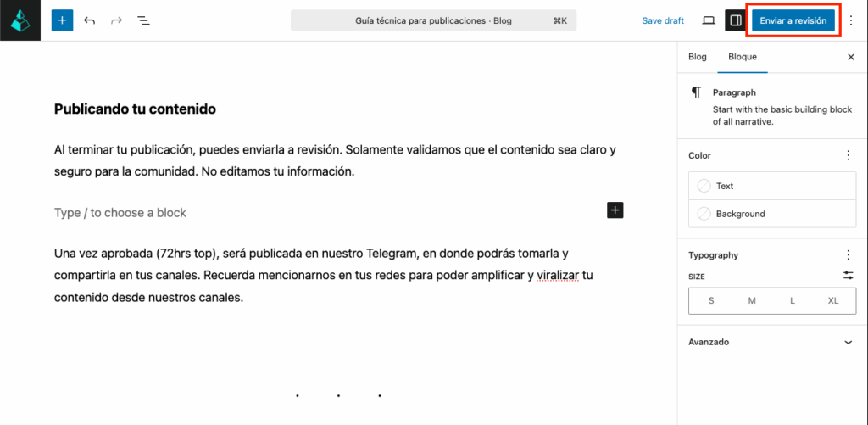Switch to the Bloque tab

click(x=743, y=57)
